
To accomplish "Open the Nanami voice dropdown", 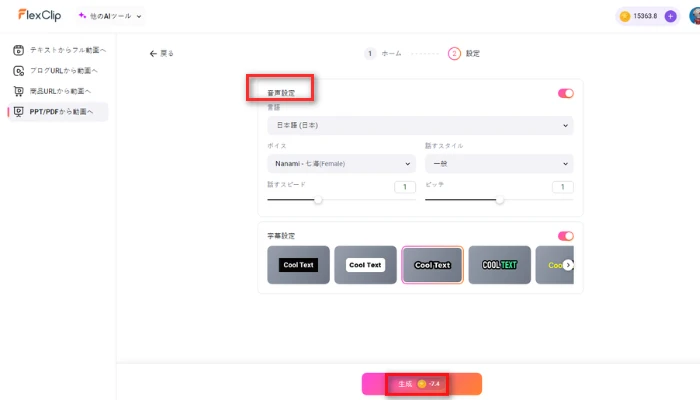I will (x=341, y=164).
